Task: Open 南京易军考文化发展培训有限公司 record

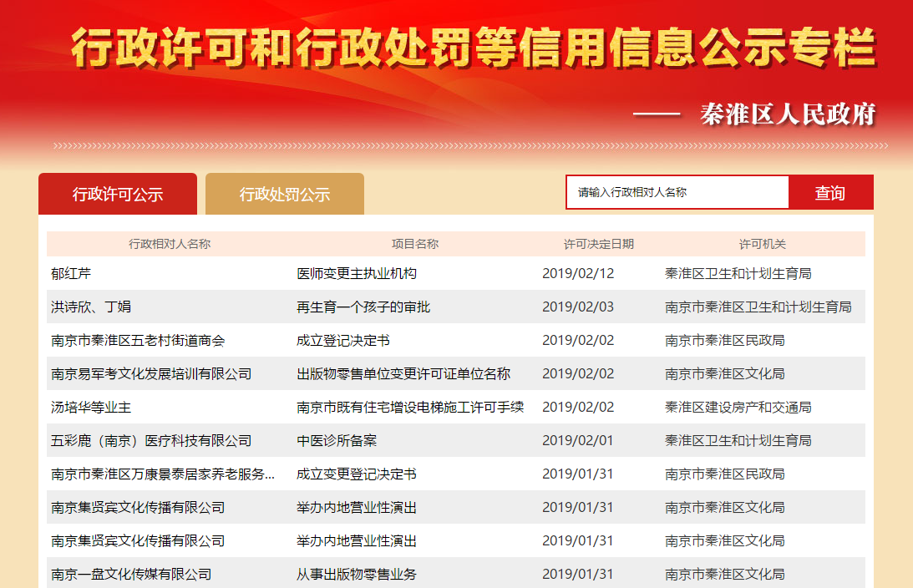Action: pos(151,374)
